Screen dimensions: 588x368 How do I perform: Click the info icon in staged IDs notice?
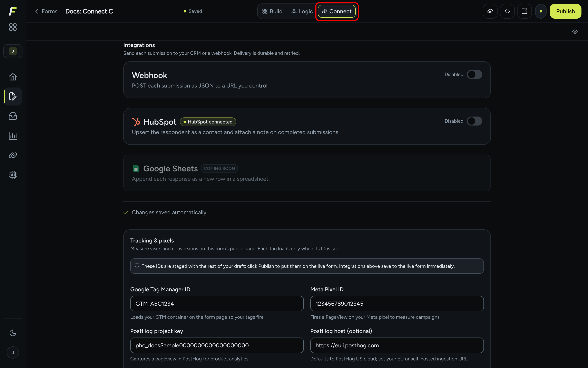137,265
